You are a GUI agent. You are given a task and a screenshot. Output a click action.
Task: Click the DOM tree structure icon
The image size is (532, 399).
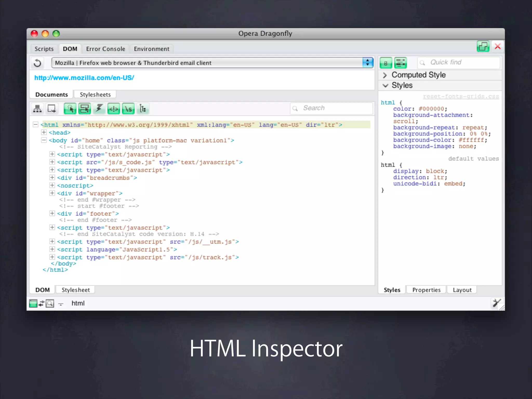point(37,109)
